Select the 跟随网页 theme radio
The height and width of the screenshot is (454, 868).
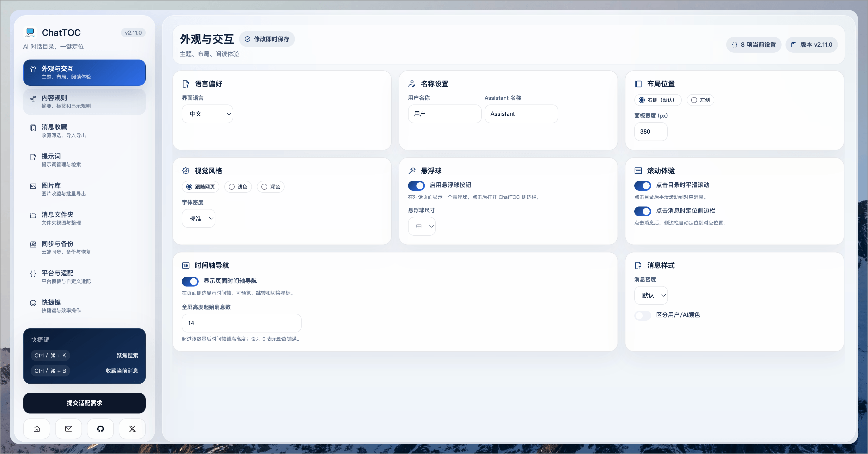(189, 187)
